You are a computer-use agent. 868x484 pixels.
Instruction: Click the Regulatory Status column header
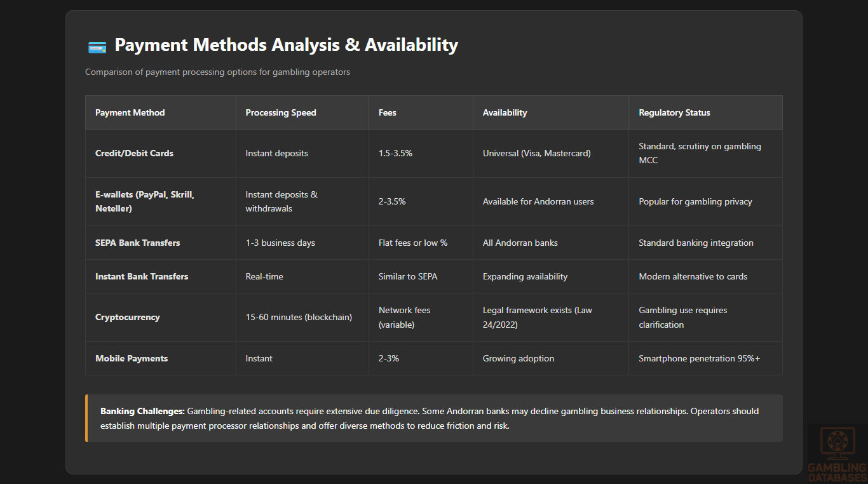point(674,112)
